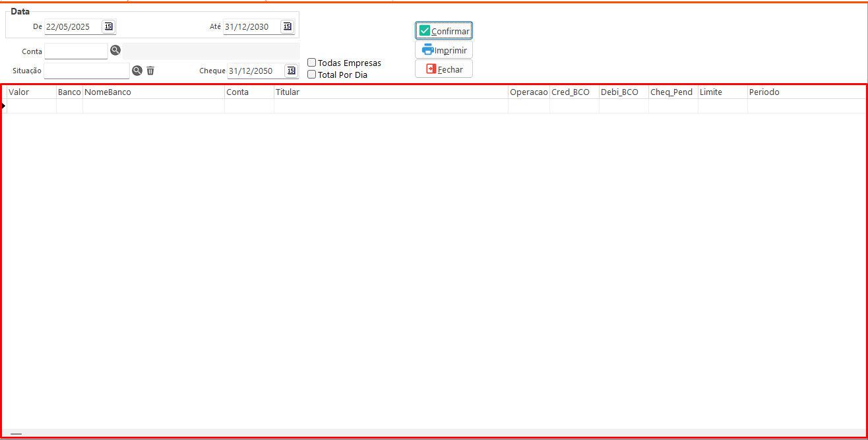The height and width of the screenshot is (440, 868).
Task: Click the Periodo column header
Action: [x=805, y=92]
